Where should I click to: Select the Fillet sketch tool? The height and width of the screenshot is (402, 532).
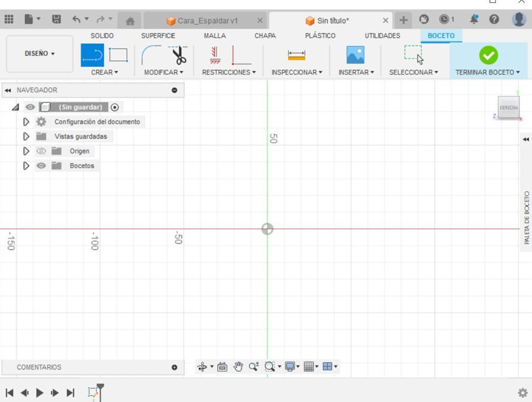pos(151,55)
